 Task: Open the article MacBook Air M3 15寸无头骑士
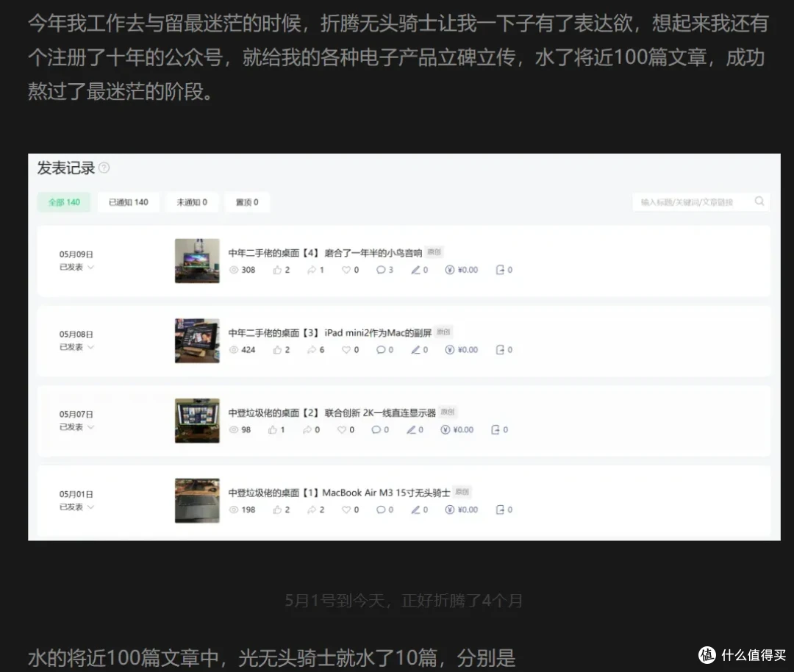coord(339,493)
